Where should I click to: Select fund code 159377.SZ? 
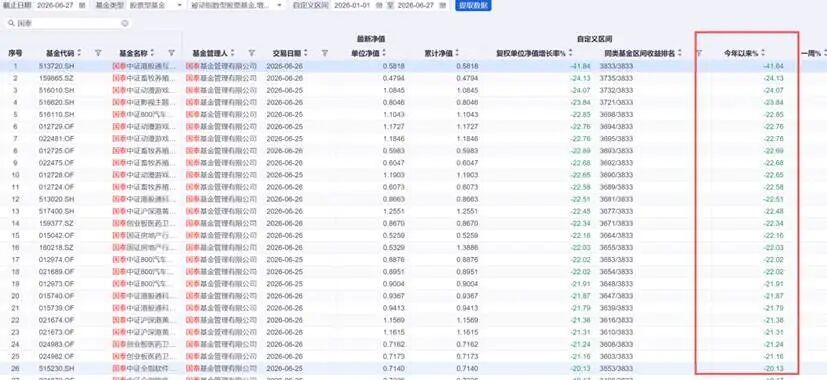pos(56,223)
